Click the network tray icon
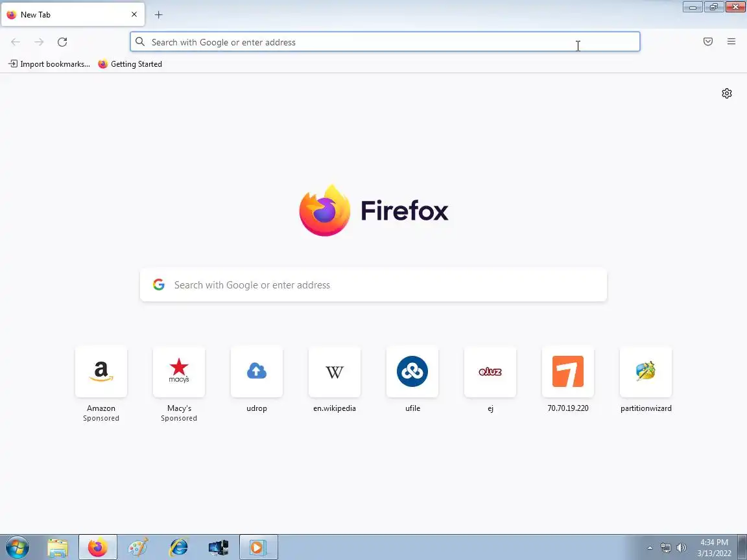The width and height of the screenshot is (747, 560). point(665,548)
